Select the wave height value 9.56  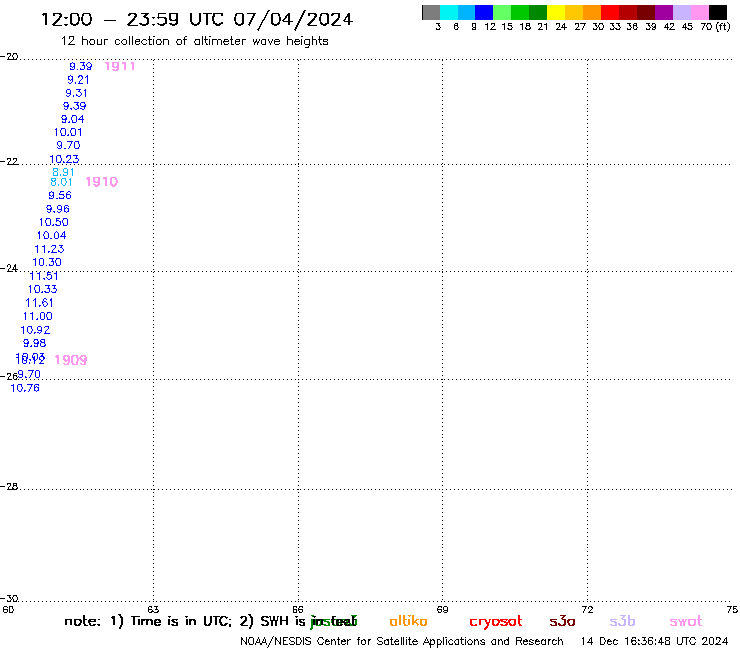click(x=60, y=195)
